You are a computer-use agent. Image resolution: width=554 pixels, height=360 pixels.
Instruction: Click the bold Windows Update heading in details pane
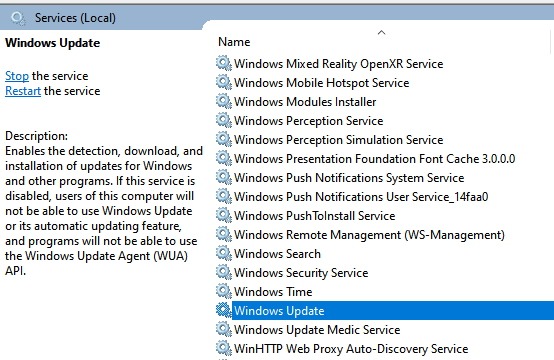coord(53,43)
